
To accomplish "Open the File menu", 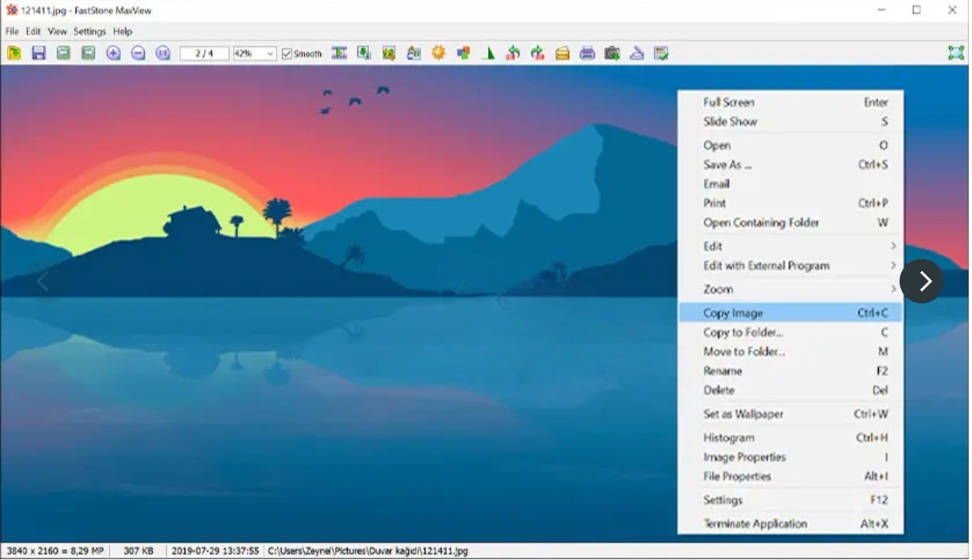I will click(12, 31).
